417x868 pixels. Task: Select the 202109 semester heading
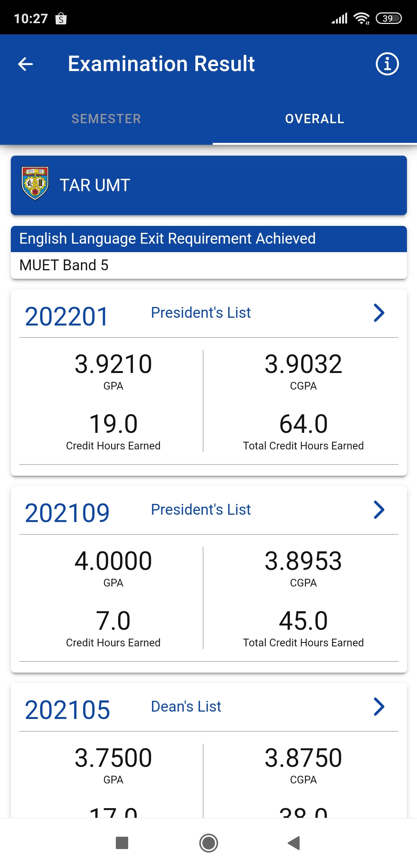[x=67, y=513]
